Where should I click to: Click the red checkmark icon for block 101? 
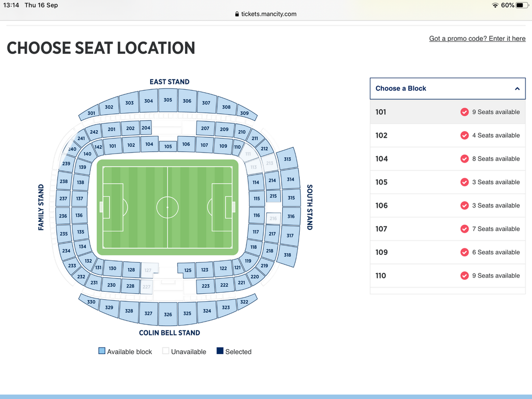pyautogui.click(x=465, y=112)
